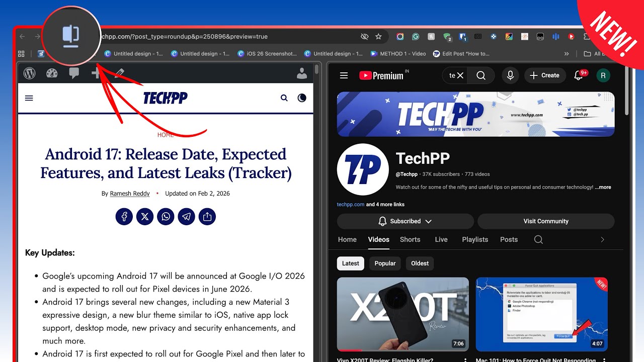Open the YouTube account avatar menu
Viewport: 644px width, 362px height.
(603, 75)
